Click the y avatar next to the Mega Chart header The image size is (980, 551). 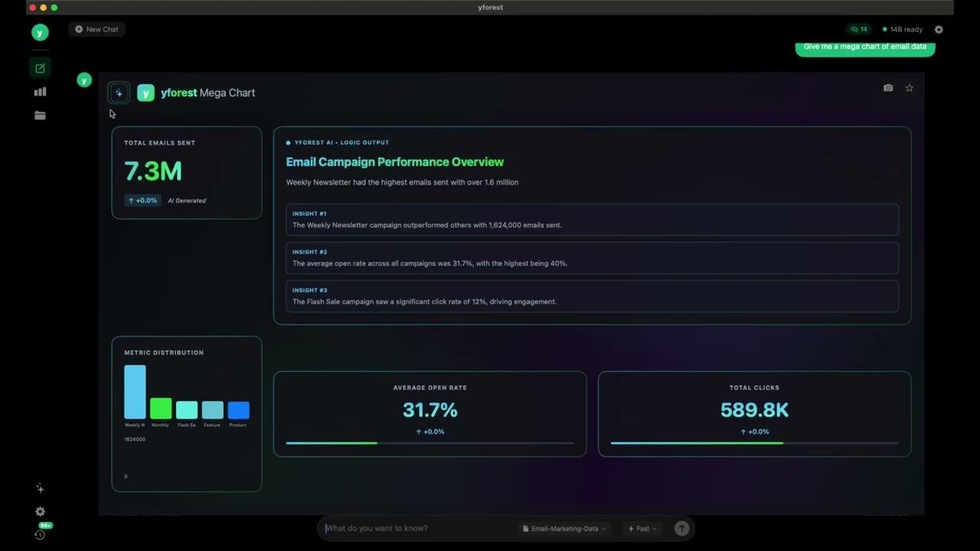point(145,93)
